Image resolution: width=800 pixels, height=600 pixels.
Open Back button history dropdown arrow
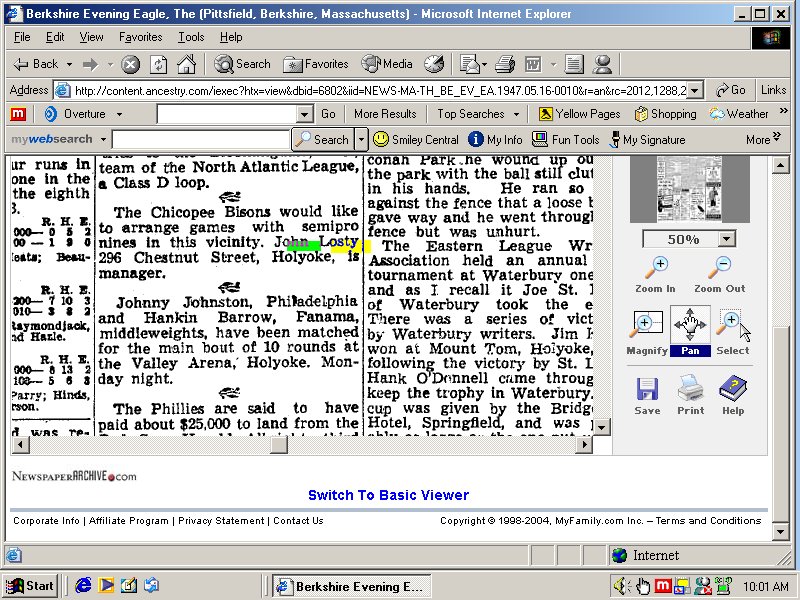[x=69, y=65]
